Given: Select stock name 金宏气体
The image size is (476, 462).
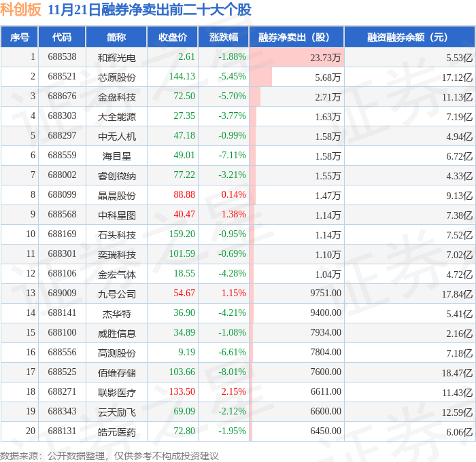Looking at the screenshot, I should coord(116,274).
